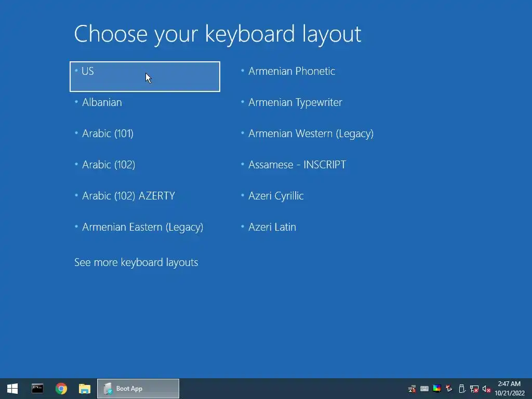Screen dimensions: 532x399
Task: Click the color display tray icon
Action: click(436, 389)
